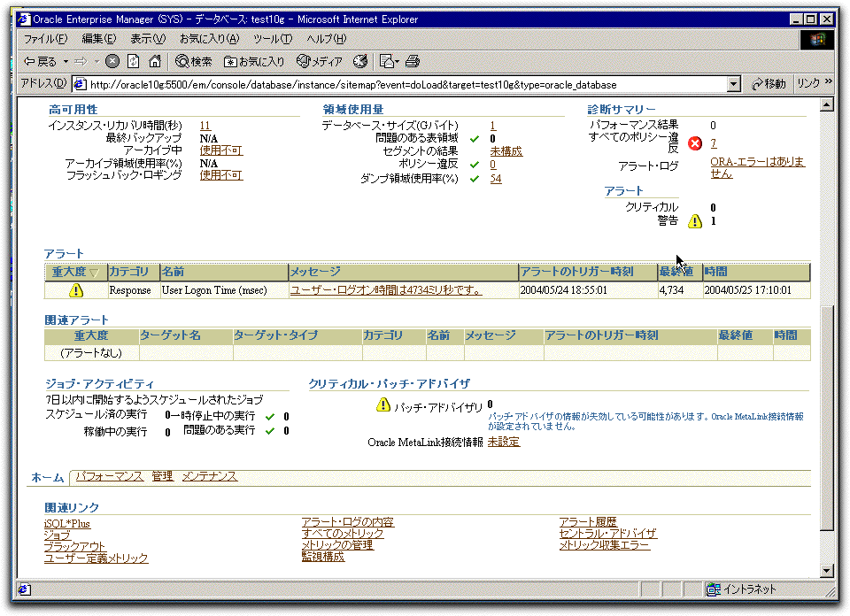Open the 表示(V) menu

pyautogui.click(x=148, y=39)
